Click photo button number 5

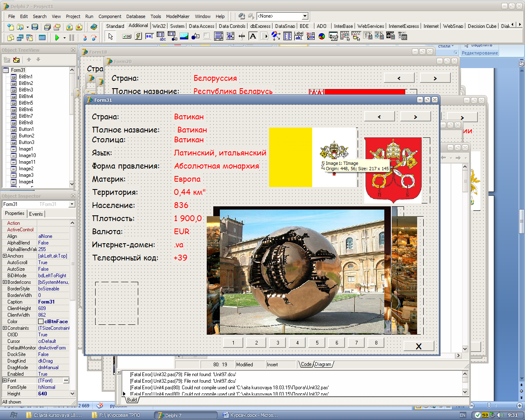[317, 343]
